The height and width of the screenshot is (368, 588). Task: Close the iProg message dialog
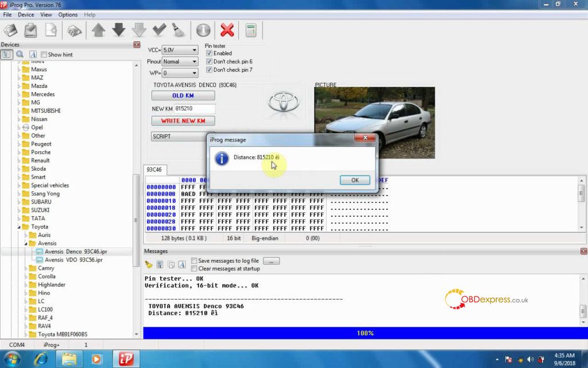pyautogui.click(x=365, y=138)
